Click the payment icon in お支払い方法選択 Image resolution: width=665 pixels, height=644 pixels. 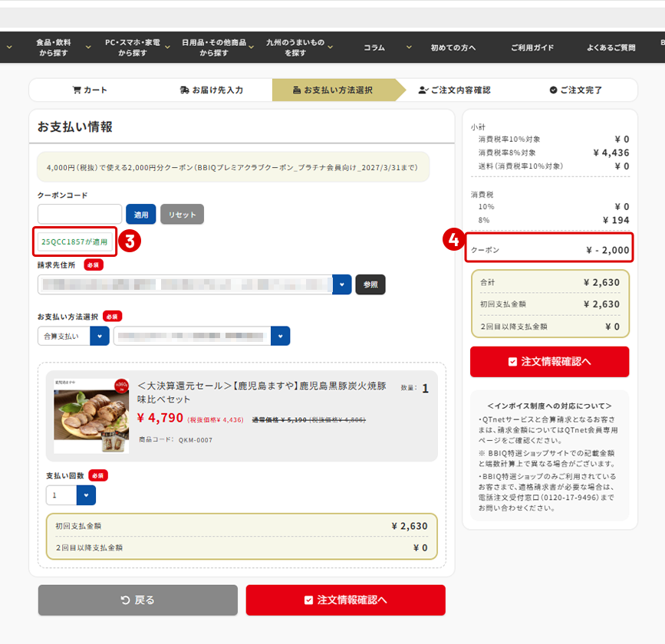pyautogui.click(x=297, y=90)
